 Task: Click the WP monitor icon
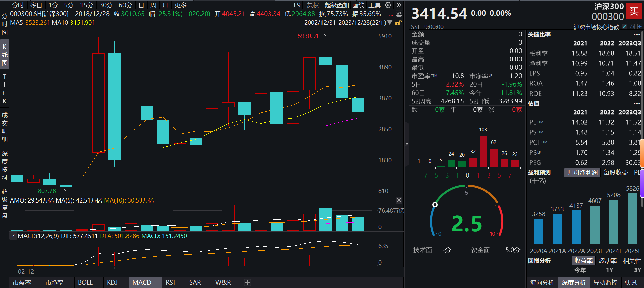(399, 14)
